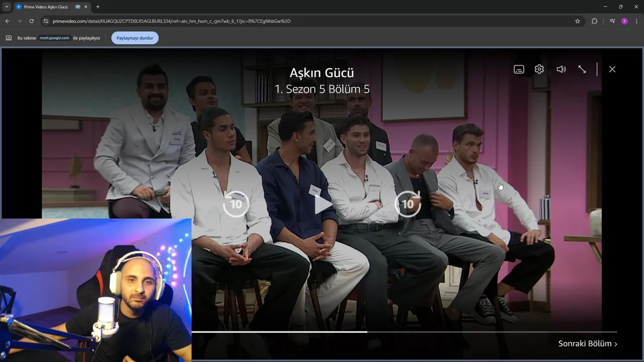Image resolution: width=644 pixels, height=362 pixels.
Task: Go forward in browser history
Action: [19, 21]
